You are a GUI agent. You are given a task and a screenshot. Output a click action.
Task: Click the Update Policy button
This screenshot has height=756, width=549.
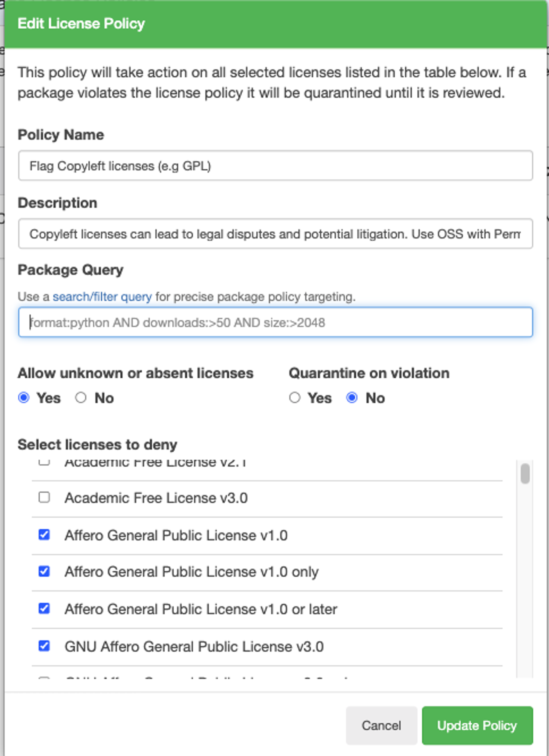[x=477, y=725]
